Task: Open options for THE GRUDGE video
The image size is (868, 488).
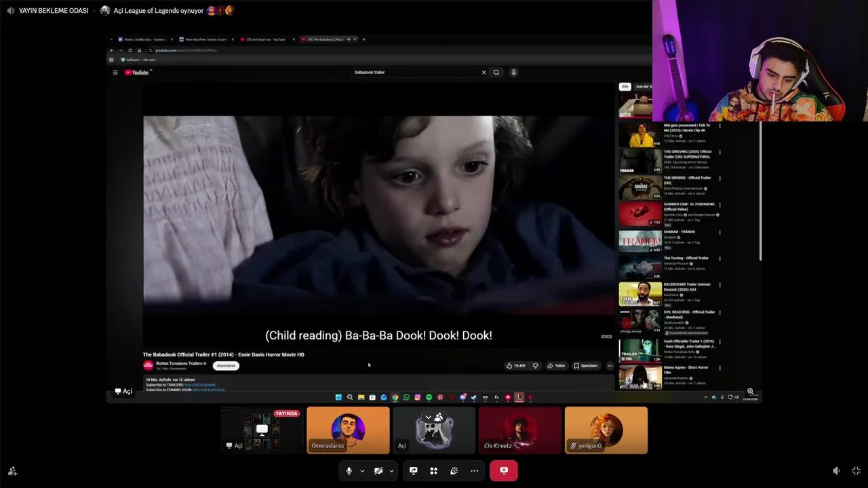Action: 719,179
